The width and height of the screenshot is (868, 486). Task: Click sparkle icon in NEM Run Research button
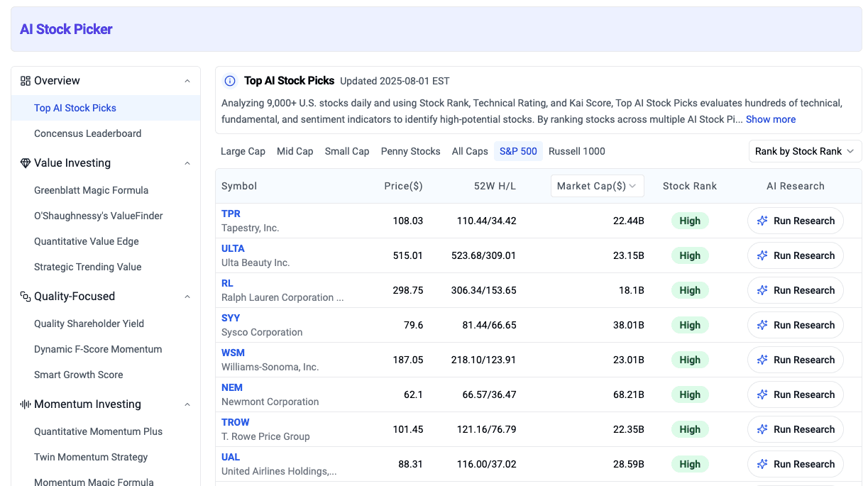[x=762, y=394]
